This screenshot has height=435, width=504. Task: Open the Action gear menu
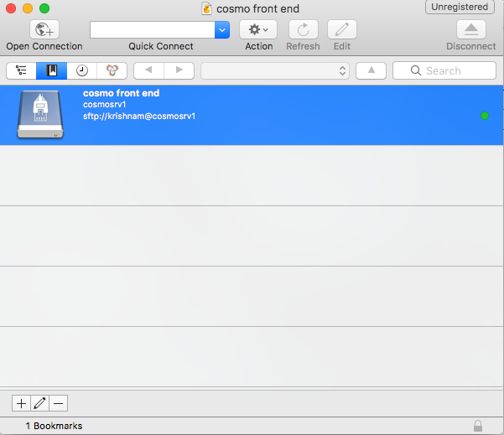[258, 29]
